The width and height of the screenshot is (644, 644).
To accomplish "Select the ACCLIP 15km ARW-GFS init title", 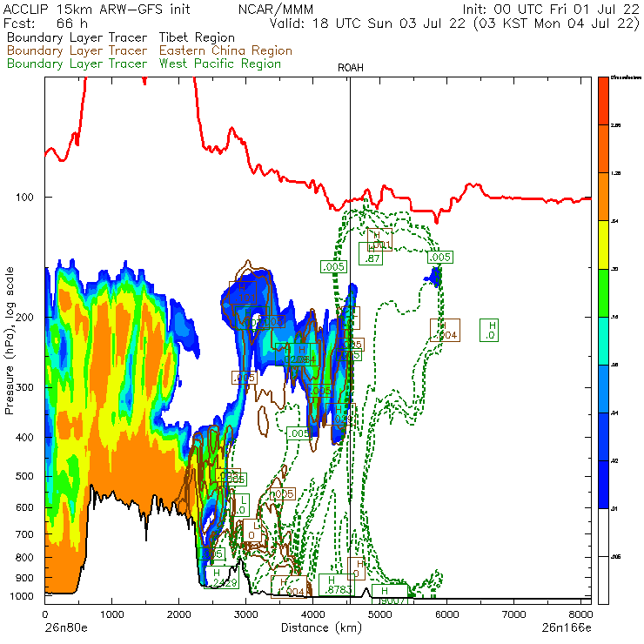I will click(97, 9).
